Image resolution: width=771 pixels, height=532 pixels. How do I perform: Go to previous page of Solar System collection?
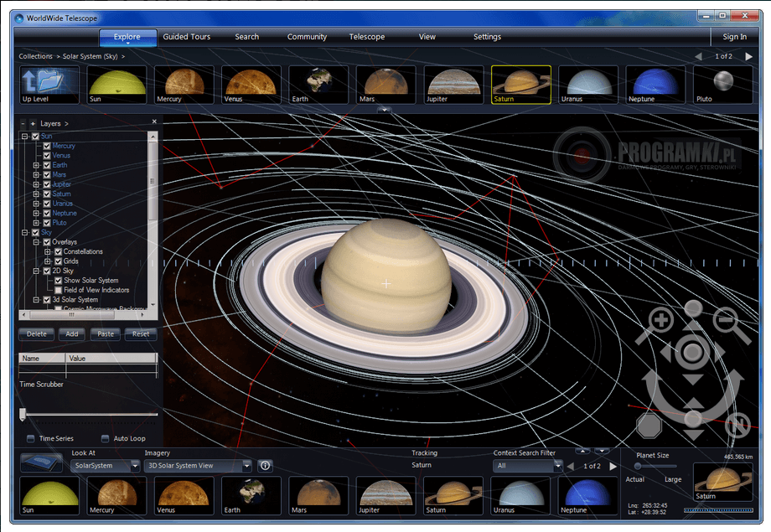[x=698, y=56]
